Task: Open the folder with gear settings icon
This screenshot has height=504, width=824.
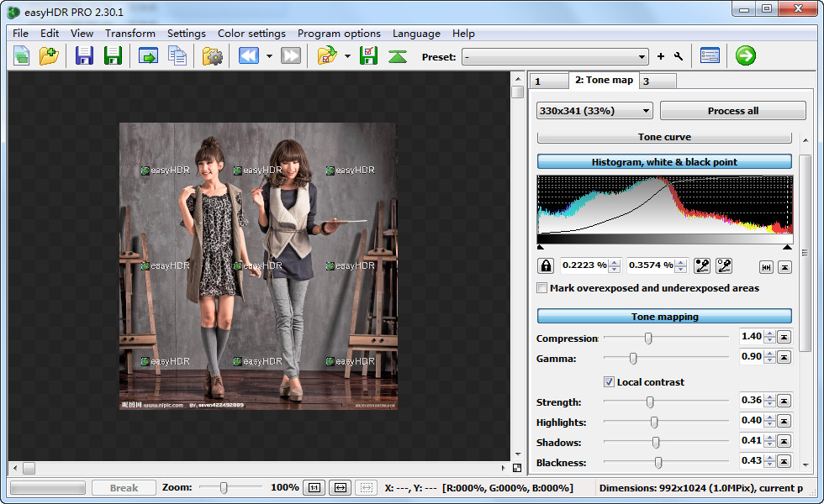Action: point(213,56)
